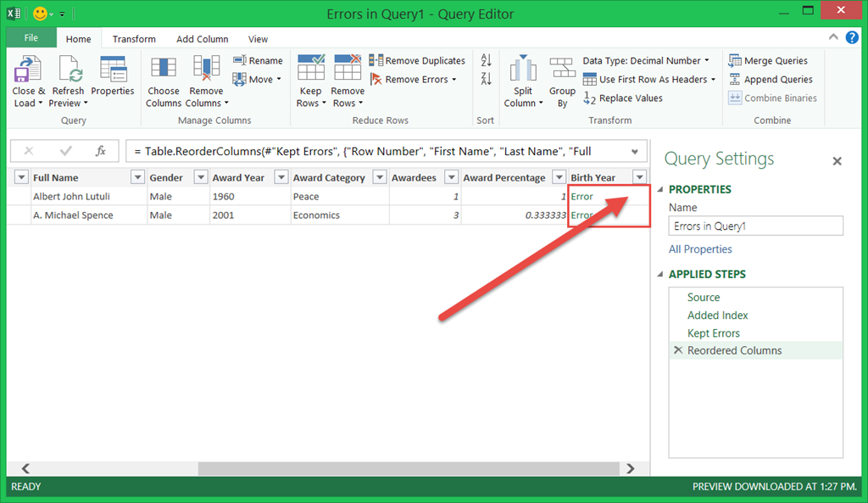Sort ascending with the A-Z icon
The image size is (868, 503).
(486, 61)
